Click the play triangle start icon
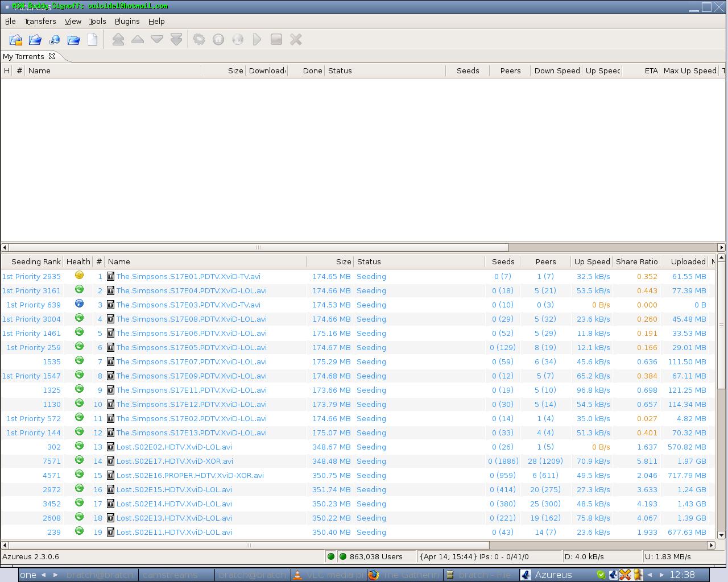 tap(257, 39)
